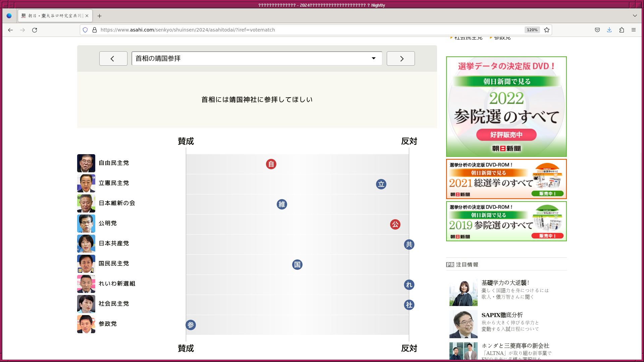644x362 pixels.
Task: Click the れいわ新選組 leader photo
Action: click(x=86, y=284)
